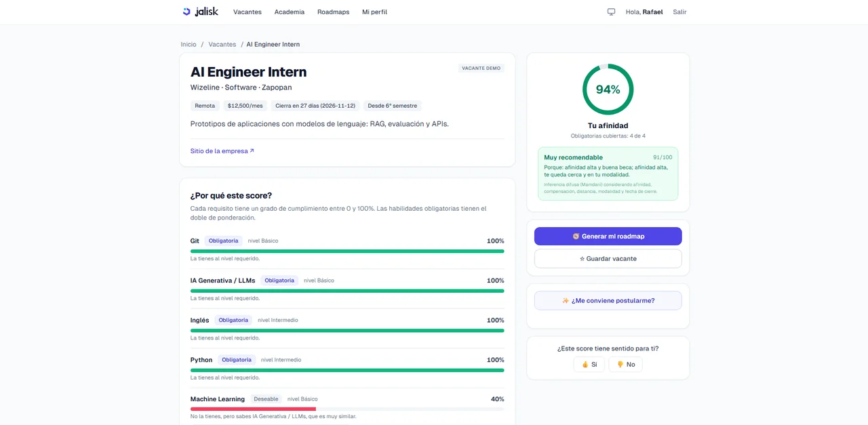This screenshot has height=425, width=868.
Task: Open Roadmaps in the top navigation
Action: tap(333, 12)
